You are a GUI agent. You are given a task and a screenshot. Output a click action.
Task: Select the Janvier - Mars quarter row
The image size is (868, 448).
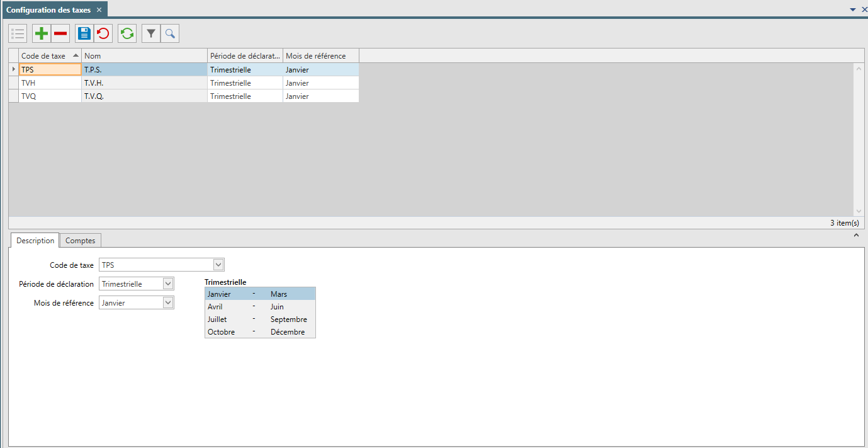pos(260,294)
